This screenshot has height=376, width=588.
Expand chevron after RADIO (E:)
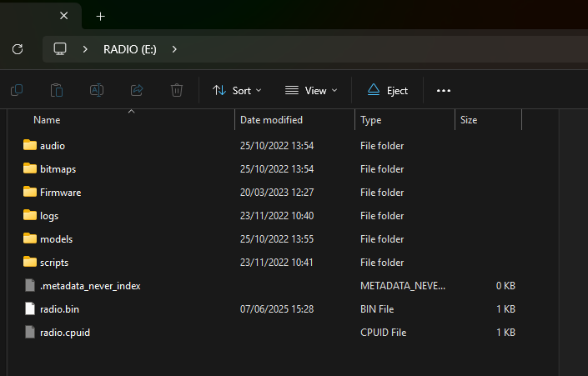coord(174,49)
